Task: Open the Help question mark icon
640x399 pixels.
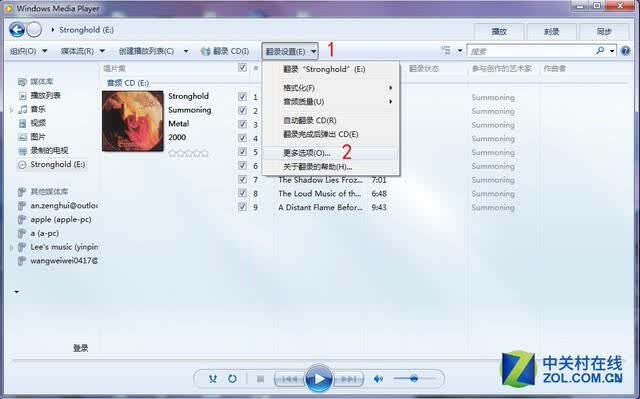Action: pyautogui.click(x=625, y=51)
